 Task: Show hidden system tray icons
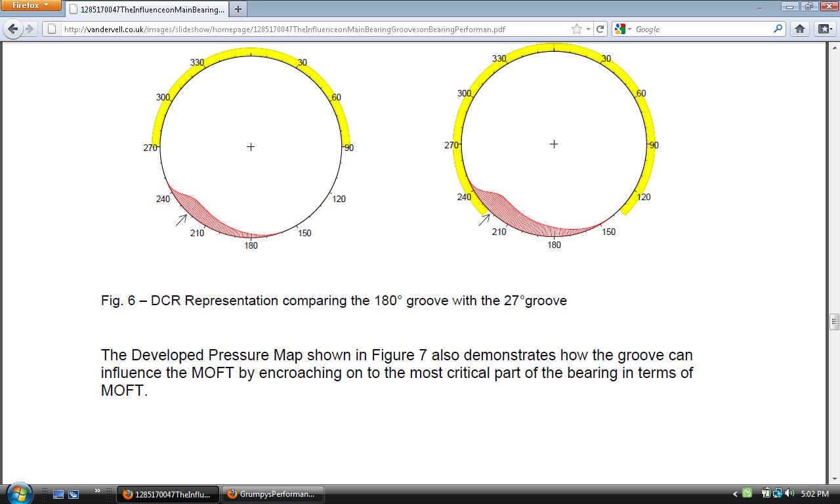(735, 493)
